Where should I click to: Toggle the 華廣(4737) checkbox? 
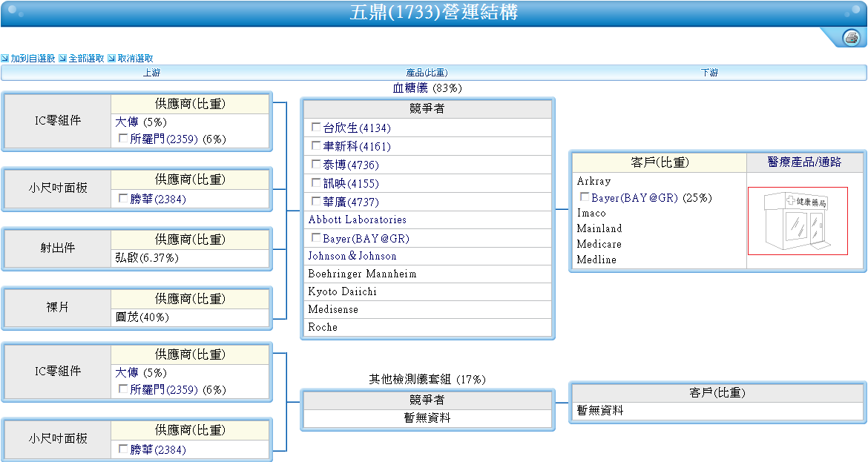pos(316,202)
